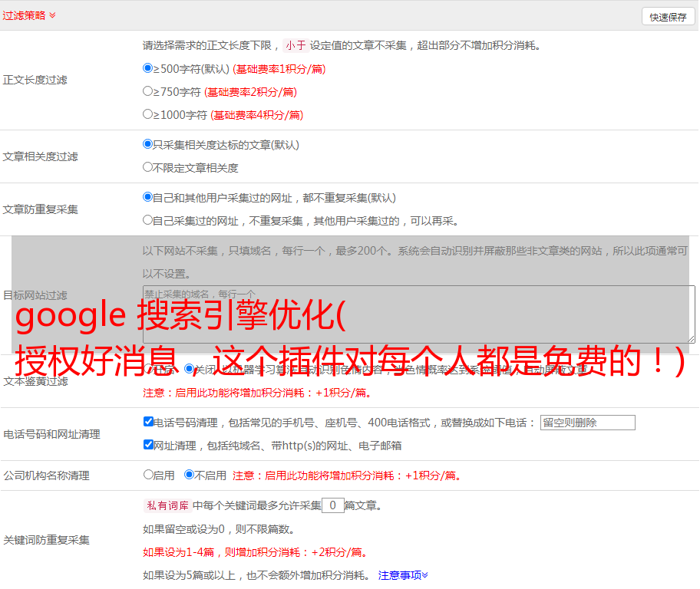Click the 小于 highlighted tag
This screenshot has height=589, width=700.
tap(296, 45)
